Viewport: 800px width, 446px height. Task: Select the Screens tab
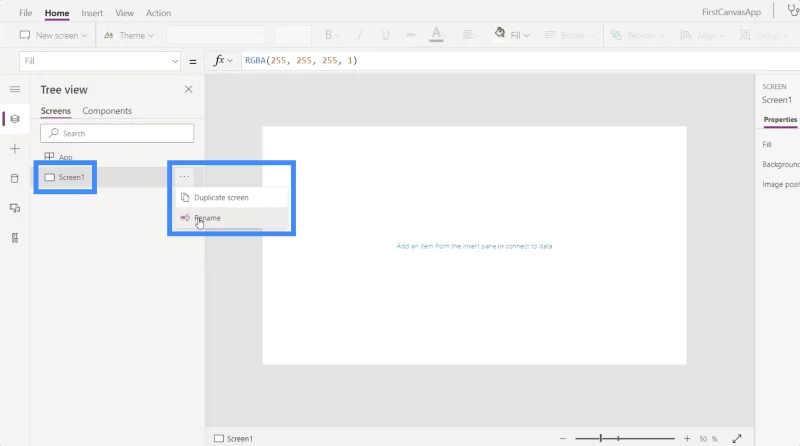[56, 111]
